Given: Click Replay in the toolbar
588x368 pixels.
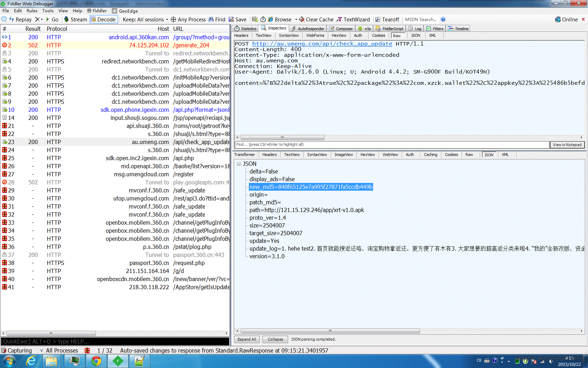Looking at the screenshot, I should coord(20,19).
